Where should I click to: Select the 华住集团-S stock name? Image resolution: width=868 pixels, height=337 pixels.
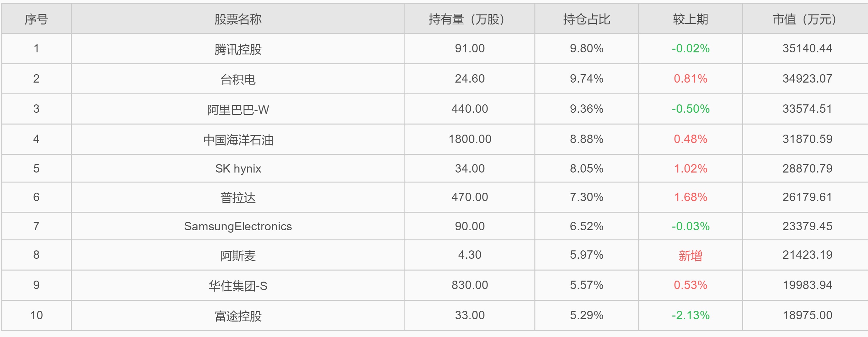pos(238,285)
